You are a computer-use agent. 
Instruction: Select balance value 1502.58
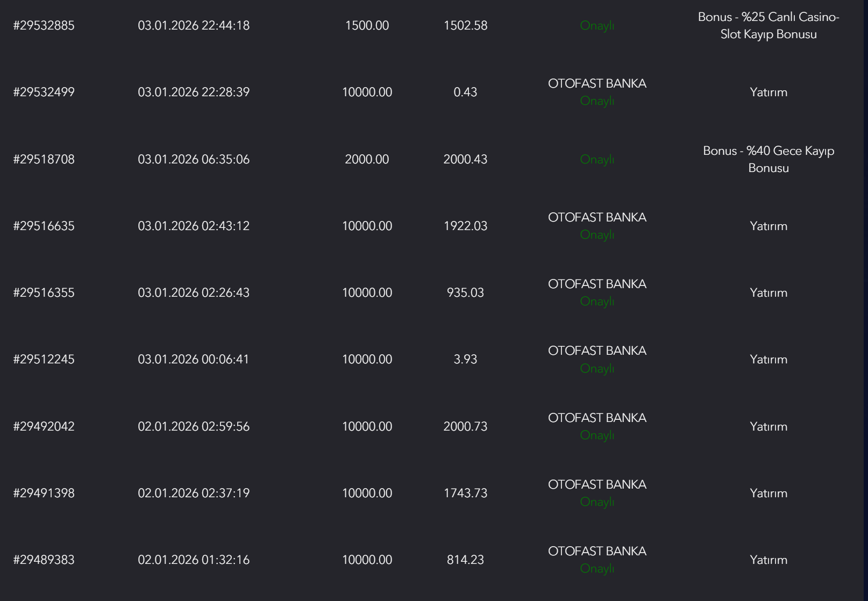coord(465,25)
